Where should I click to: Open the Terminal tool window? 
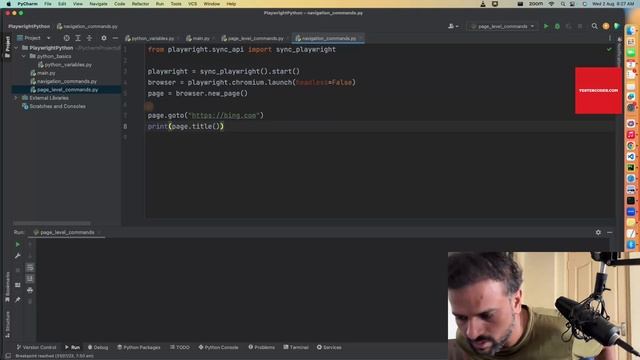point(296,347)
